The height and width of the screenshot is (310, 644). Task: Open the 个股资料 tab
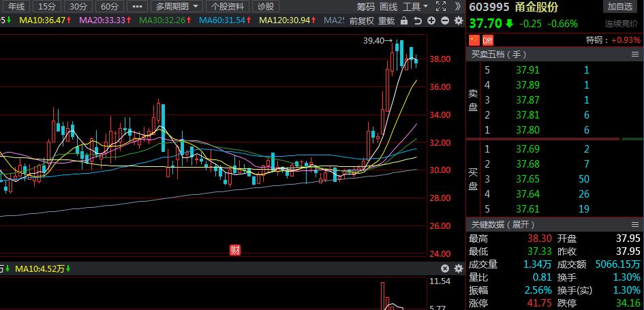point(228,6)
